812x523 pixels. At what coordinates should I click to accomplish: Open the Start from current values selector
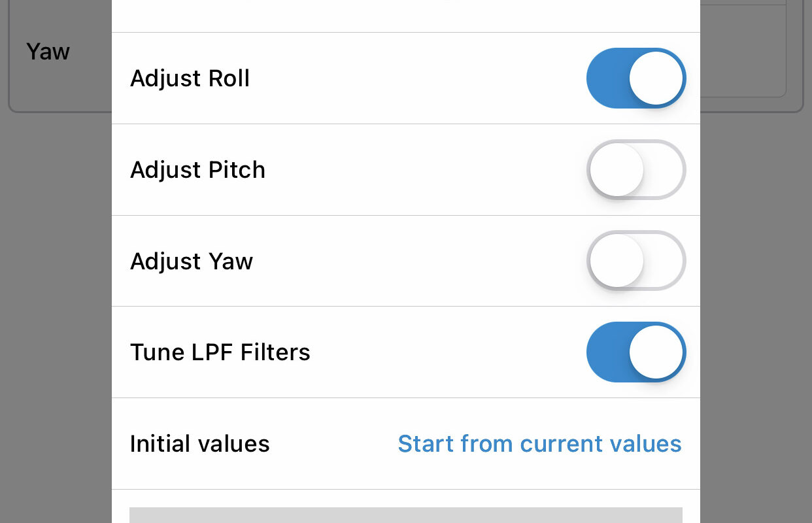tap(539, 444)
